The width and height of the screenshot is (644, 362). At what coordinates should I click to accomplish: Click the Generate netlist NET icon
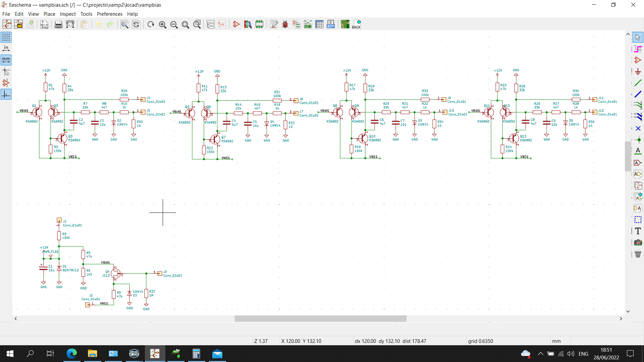click(x=308, y=24)
